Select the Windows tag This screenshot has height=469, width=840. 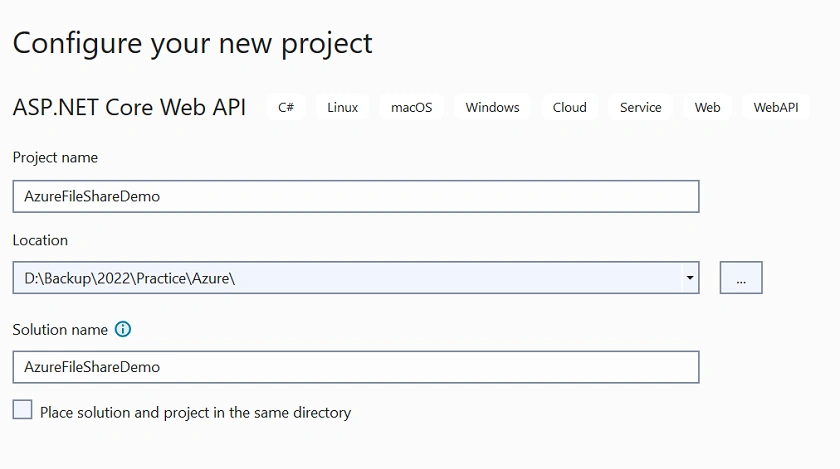pos(492,107)
